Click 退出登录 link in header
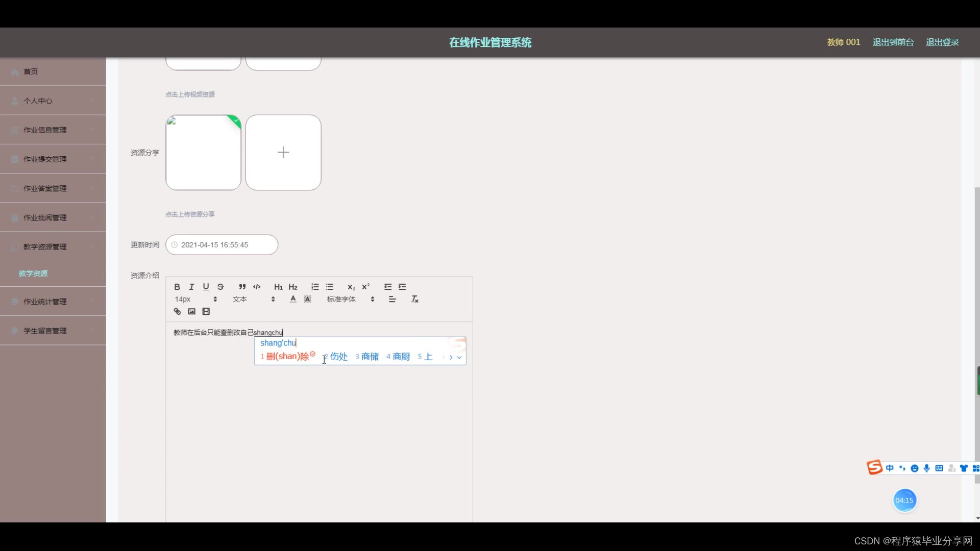This screenshot has height=551, width=980. click(942, 42)
